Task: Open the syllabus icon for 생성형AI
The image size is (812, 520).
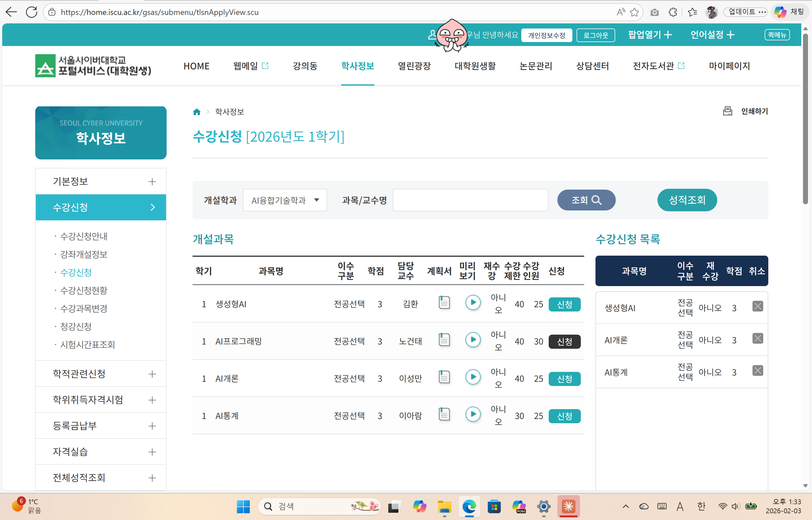Action: [x=444, y=302]
